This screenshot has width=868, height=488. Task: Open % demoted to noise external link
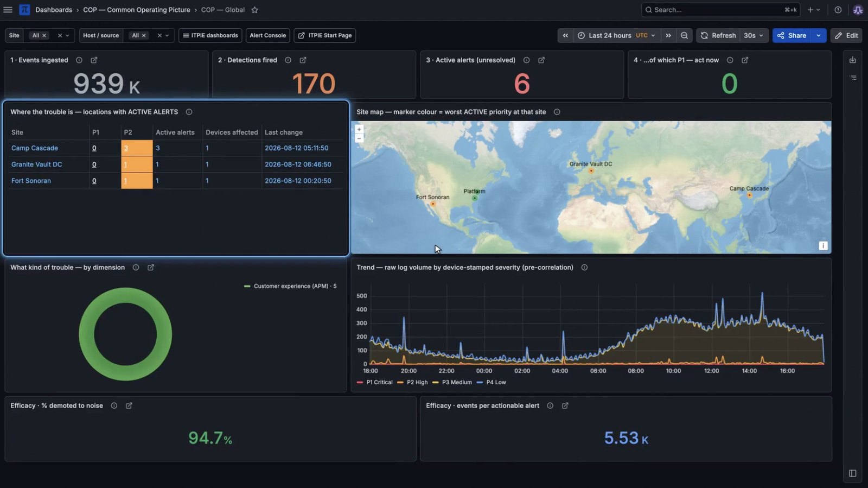[129, 405]
